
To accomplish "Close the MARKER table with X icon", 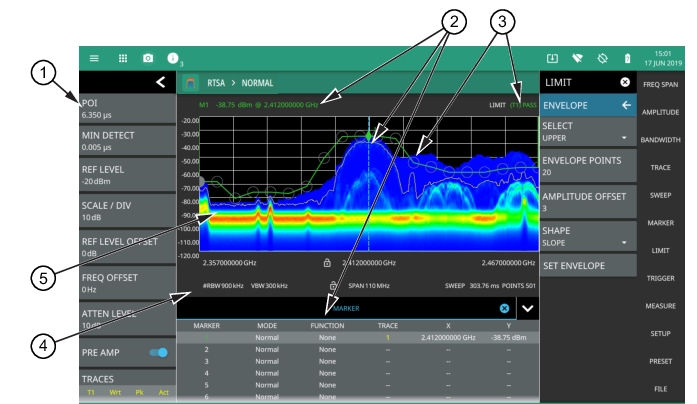I will pyautogui.click(x=504, y=308).
